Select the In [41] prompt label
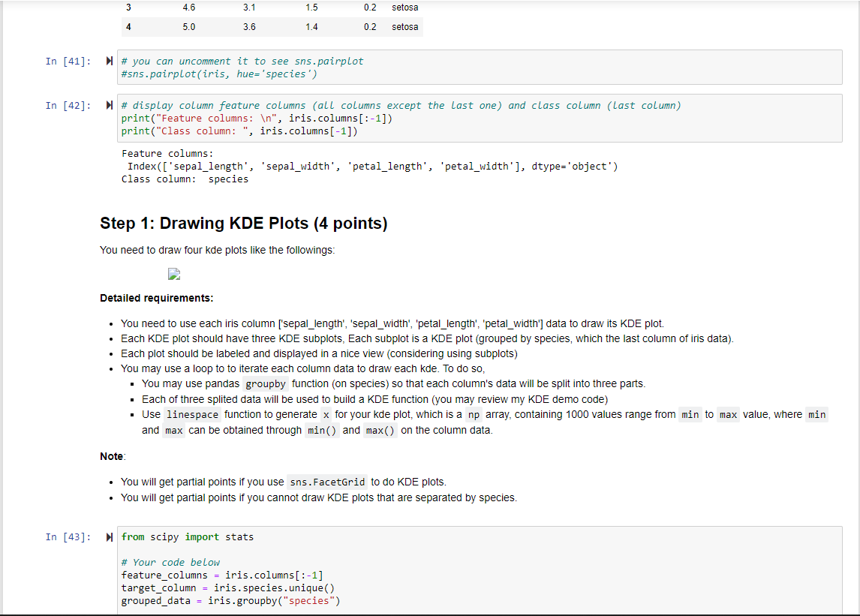This screenshot has height=616, width=860. 68,62
